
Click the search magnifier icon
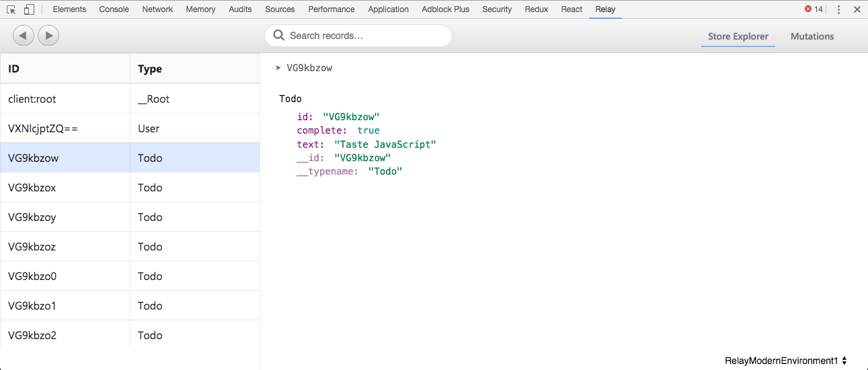(x=279, y=36)
